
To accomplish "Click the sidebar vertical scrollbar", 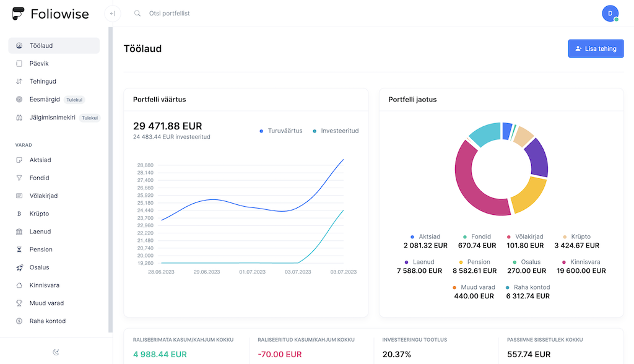I will (x=110, y=180).
